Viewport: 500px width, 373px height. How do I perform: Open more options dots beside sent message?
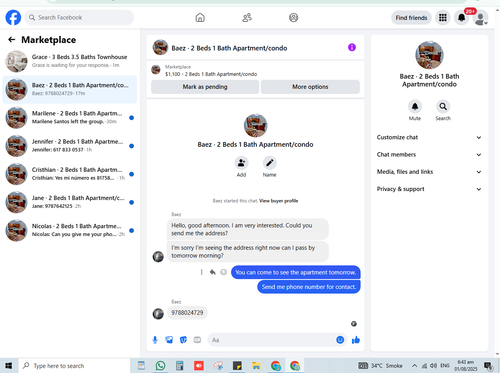[x=201, y=272]
